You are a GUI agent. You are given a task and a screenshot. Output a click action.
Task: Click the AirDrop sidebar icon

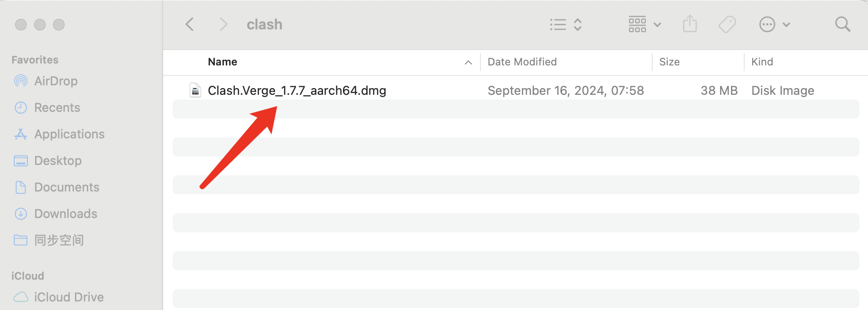point(21,81)
